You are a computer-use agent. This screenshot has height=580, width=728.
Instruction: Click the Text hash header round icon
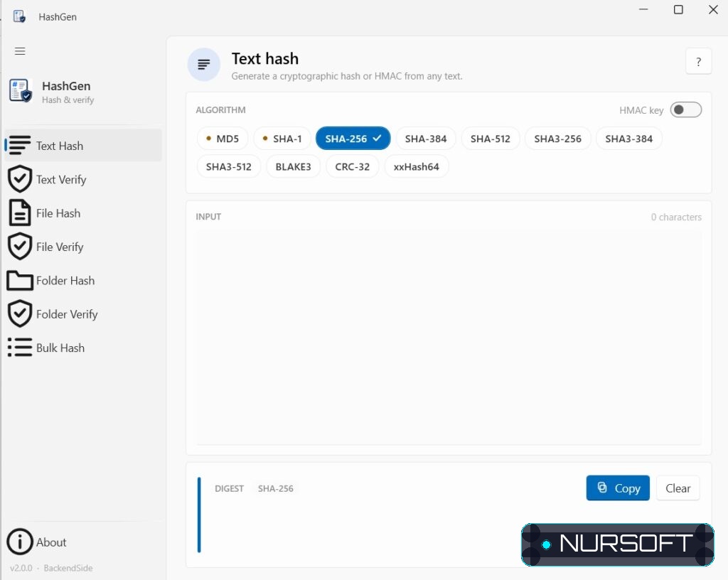pos(203,65)
